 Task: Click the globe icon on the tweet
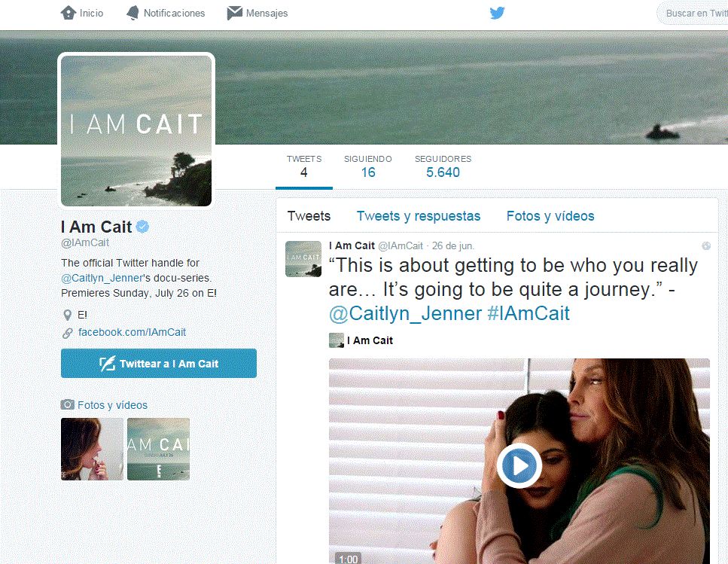[706, 246]
